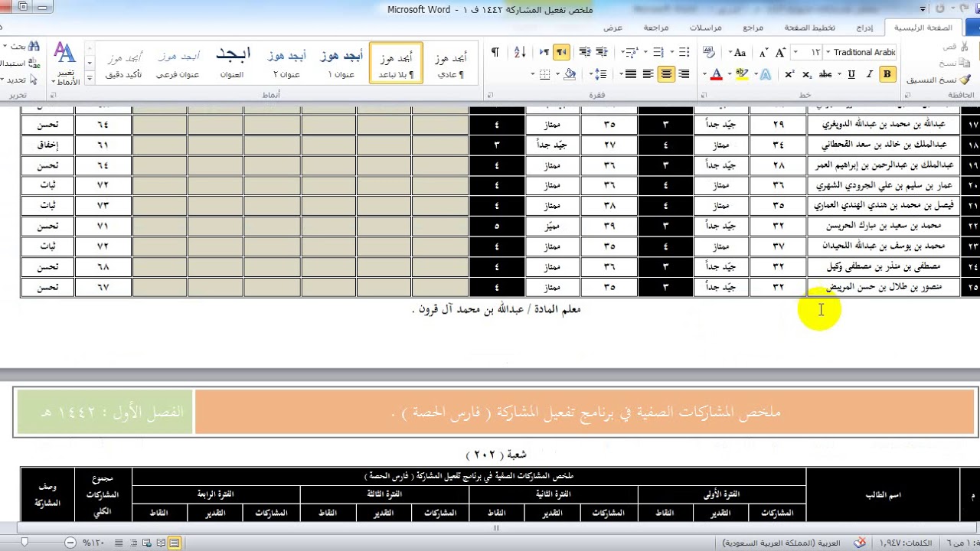This screenshot has height=551, width=980.
Task: Apply the العنوان (Title) style
Action: coord(232,63)
